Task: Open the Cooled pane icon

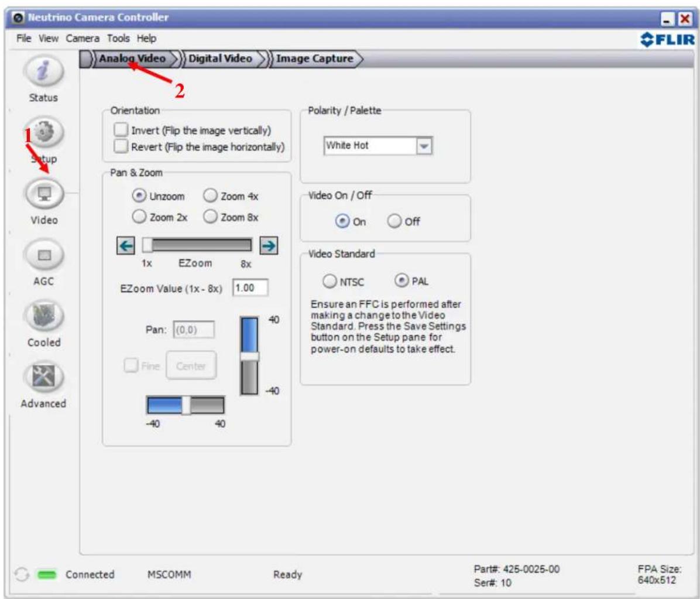Action: [x=44, y=316]
